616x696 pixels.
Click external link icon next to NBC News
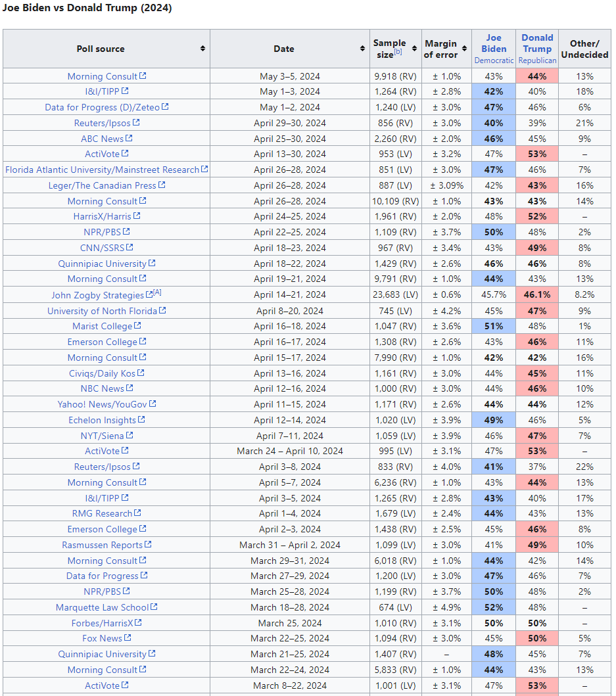129,388
